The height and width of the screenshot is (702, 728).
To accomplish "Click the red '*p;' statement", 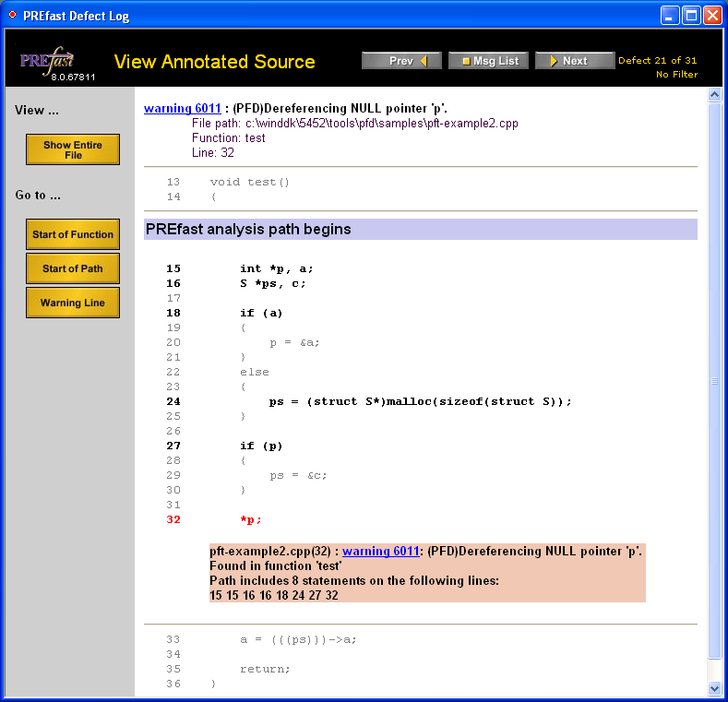I will tap(251, 520).
